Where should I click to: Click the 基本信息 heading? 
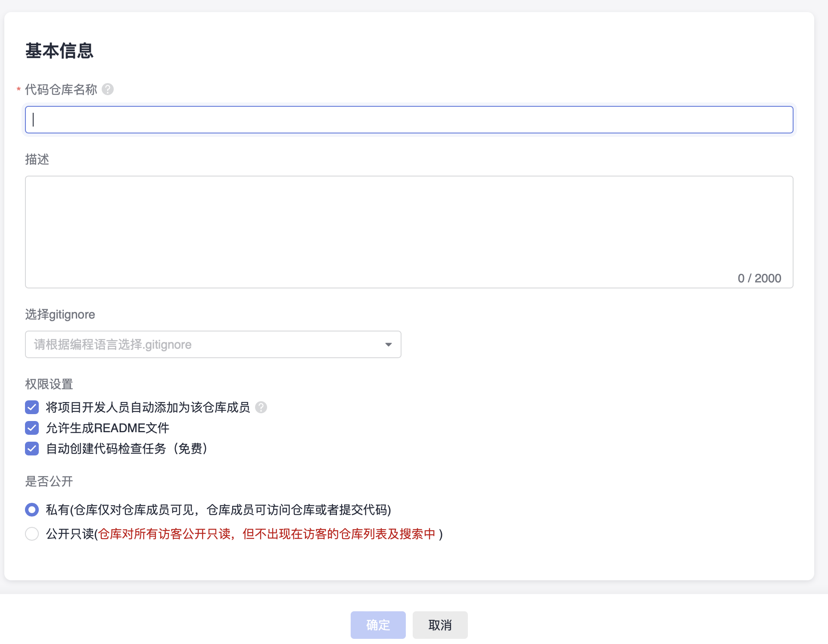pyautogui.click(x=59, y=51)
